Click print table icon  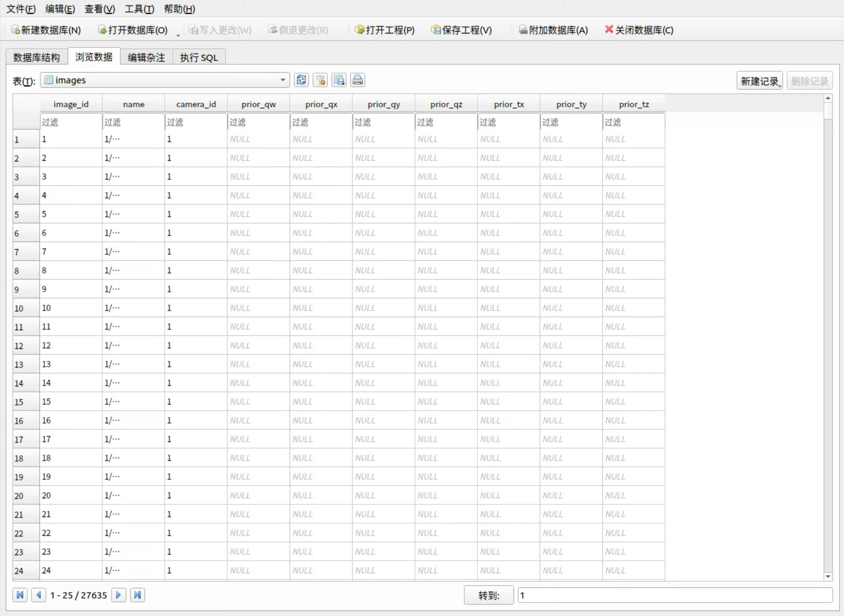358,80
